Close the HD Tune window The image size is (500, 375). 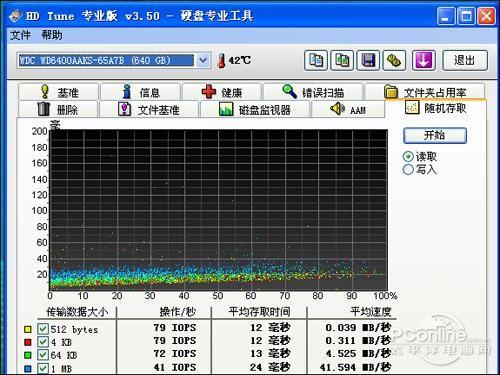pyautogui.click(x=486, y=16)
